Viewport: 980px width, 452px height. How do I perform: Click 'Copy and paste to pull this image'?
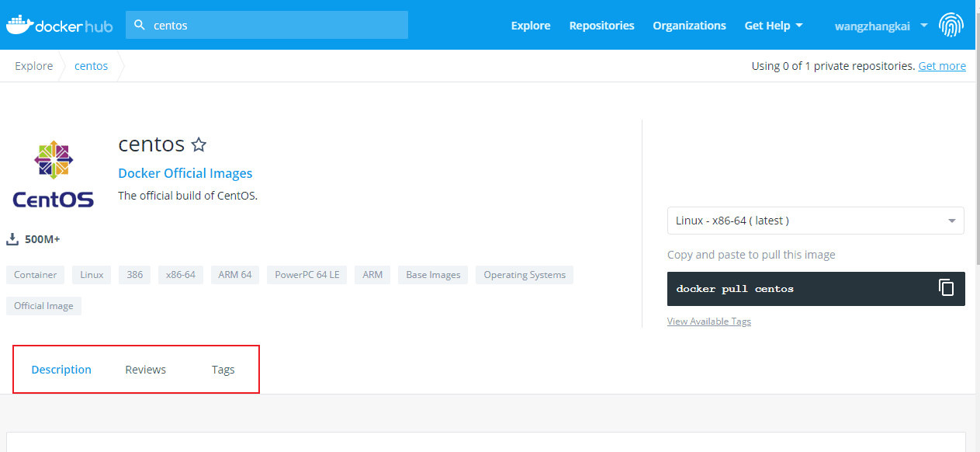(x=751, y=255)
